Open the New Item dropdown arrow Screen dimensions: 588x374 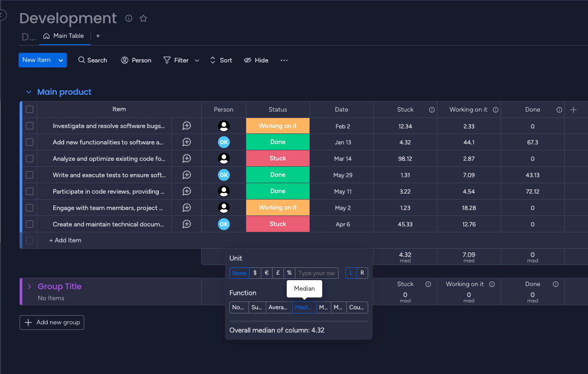click(x=61, y=60)
